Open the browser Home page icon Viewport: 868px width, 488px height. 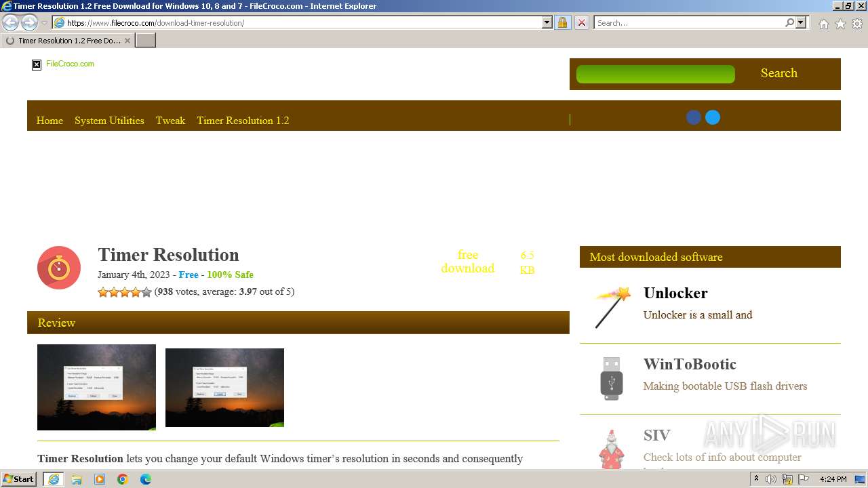[x=823, y=24]
